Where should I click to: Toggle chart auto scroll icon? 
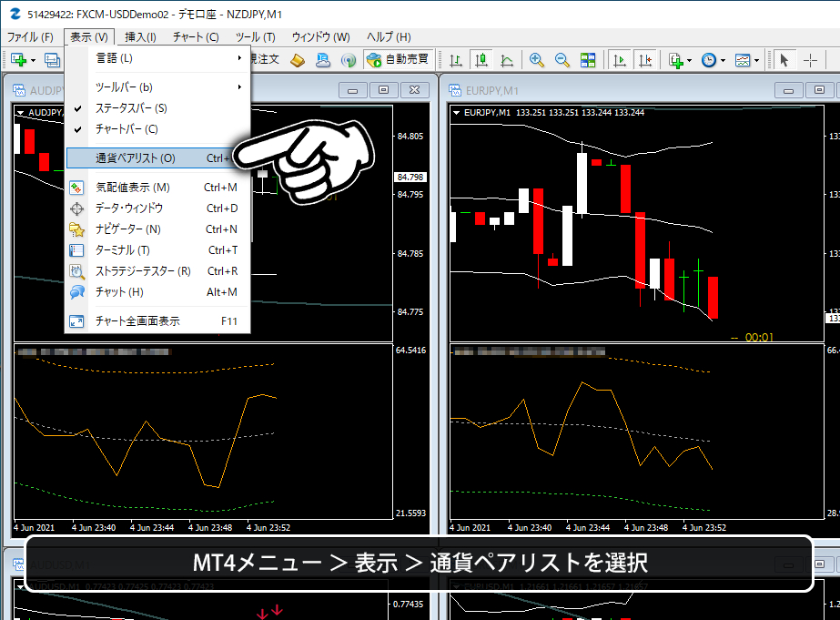pyautogui.click(x=619, y=60)
